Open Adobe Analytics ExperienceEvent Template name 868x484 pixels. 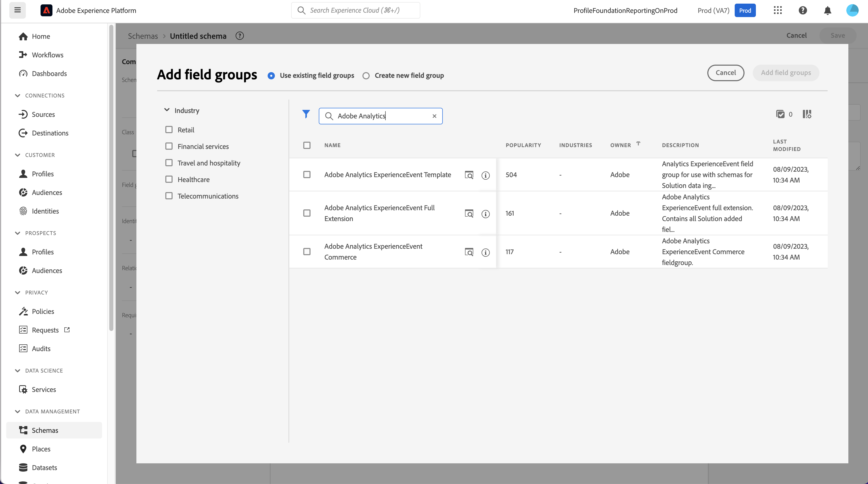pos(388,175)
